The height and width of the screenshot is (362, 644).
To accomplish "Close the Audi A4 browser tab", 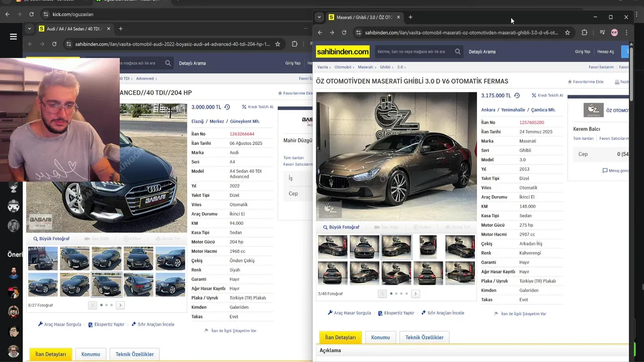I will click(x=108, y=29).
